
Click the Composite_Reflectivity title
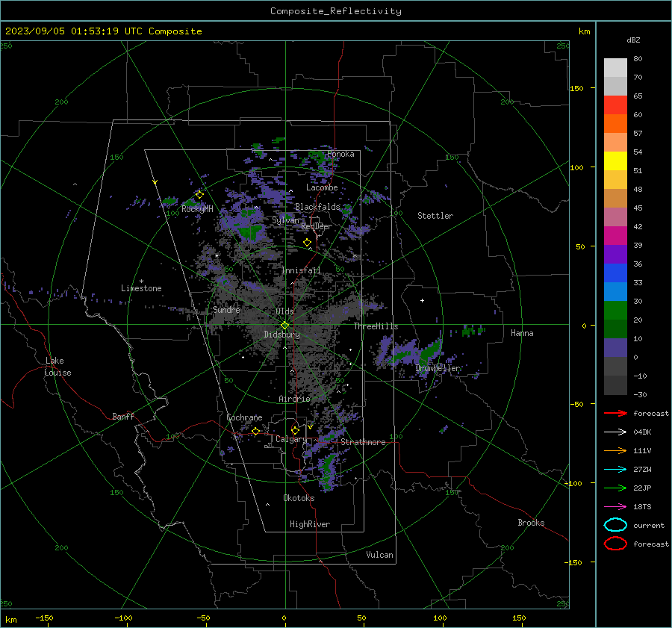(x=336, y=11)
